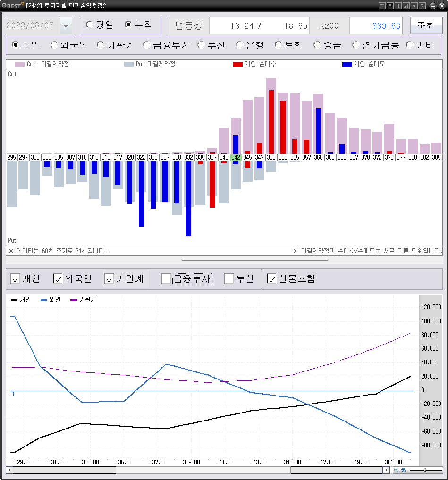
Task: Toggle the pin-on-top icon in title bar
Action: pos(390,6)
